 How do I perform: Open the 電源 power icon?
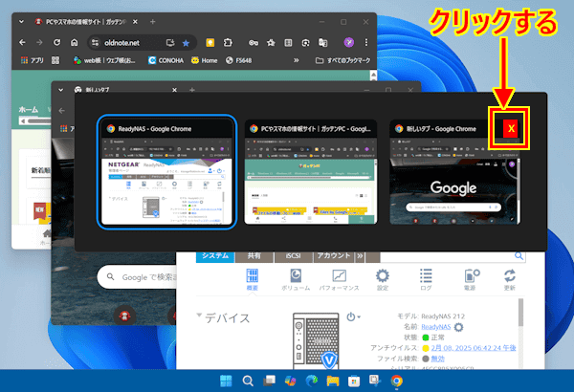pos(470,280)
